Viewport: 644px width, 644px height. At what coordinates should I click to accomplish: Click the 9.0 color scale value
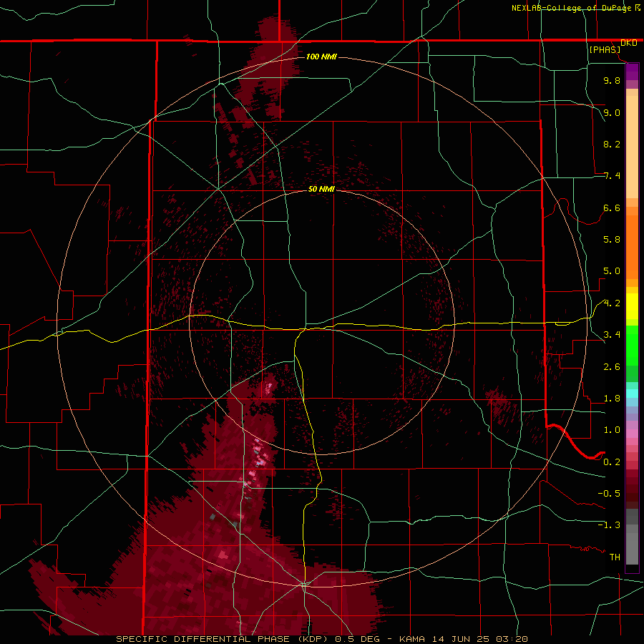pyautogui.click(x=612, y=112)
